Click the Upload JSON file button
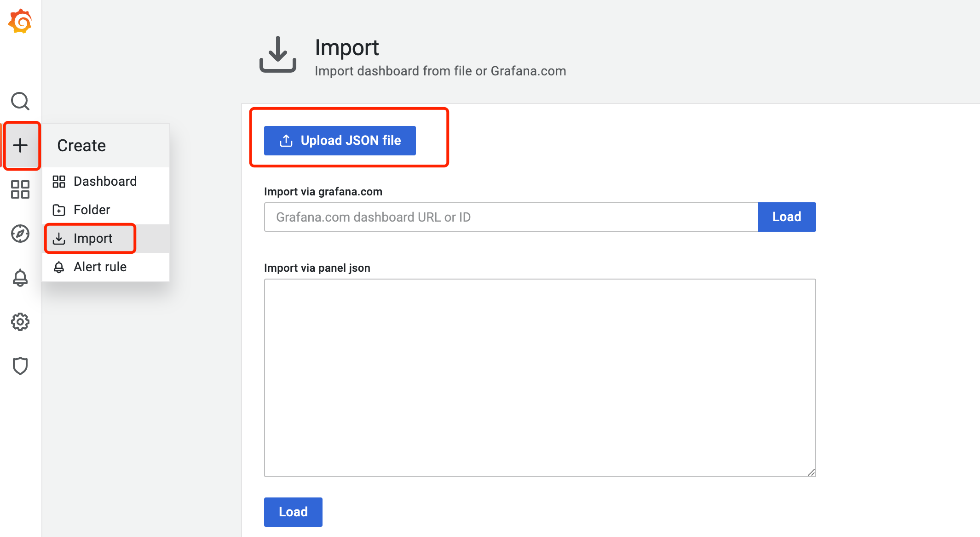 tap(340, 140)
